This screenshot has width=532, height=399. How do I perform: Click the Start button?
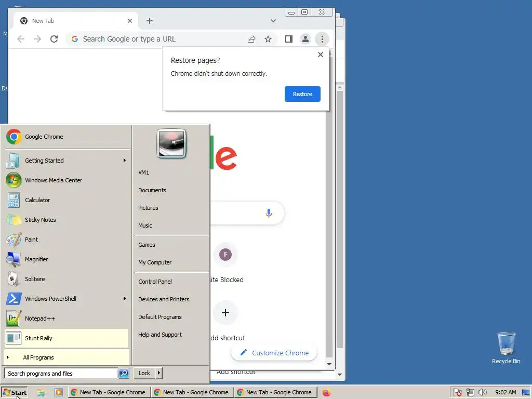[15, 393]
